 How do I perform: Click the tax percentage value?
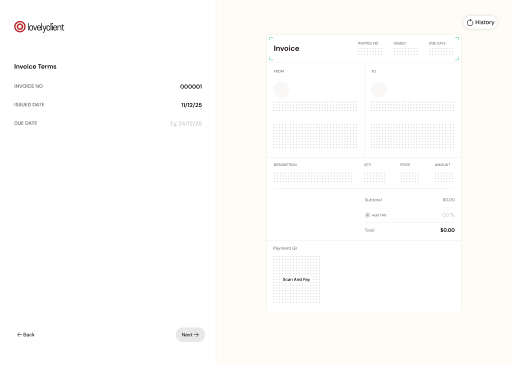coord(448,215)
